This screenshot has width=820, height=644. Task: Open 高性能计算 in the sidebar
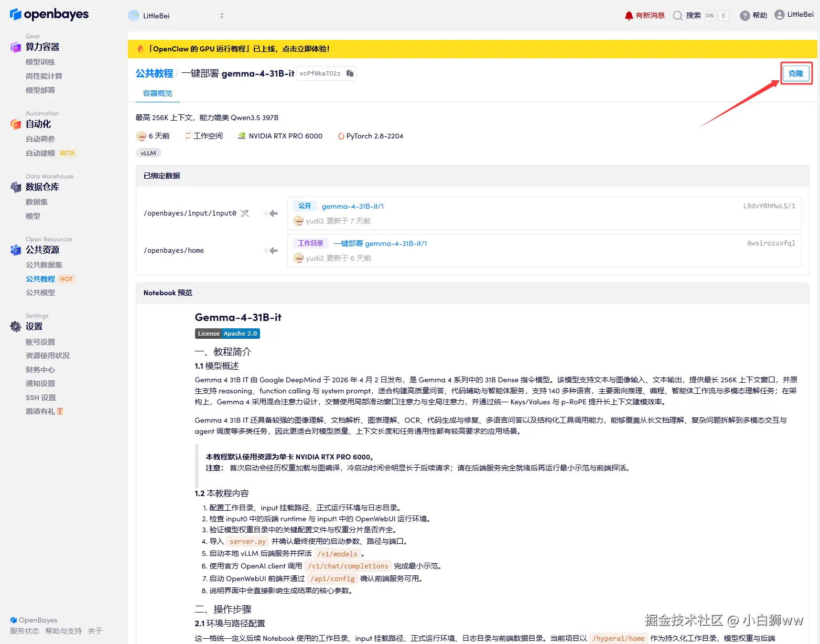(x=44, y=76)
